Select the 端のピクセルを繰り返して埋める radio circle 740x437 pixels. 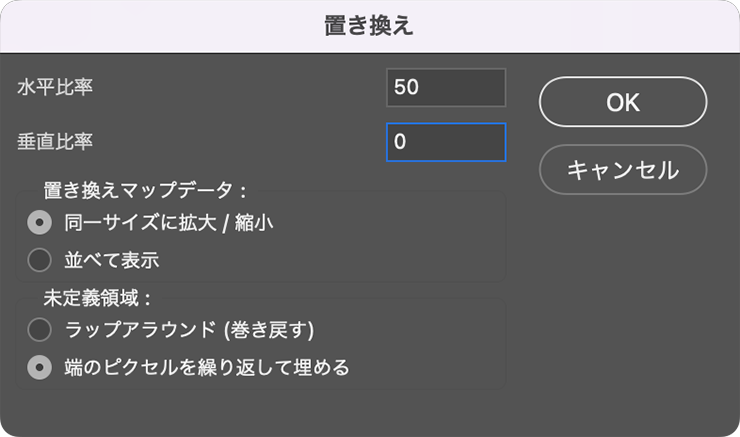(x=40, y=367)
